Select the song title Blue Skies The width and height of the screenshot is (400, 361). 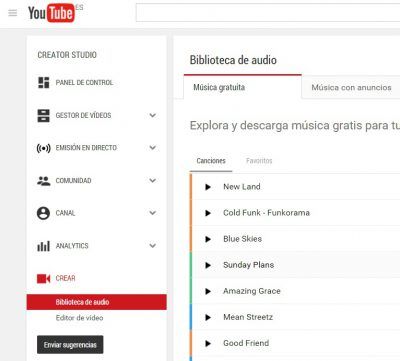point(242,239)
